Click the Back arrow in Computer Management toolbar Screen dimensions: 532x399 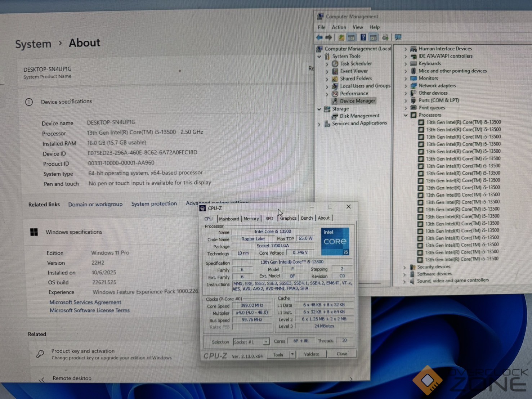tap(319, 37)
